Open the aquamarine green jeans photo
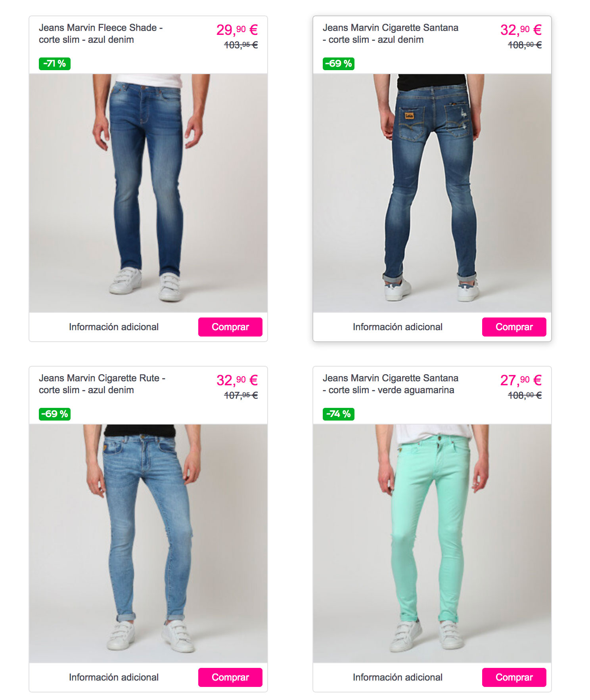This screenshot has width=590, height=700. pyautogui.click(x=432, y=543)
